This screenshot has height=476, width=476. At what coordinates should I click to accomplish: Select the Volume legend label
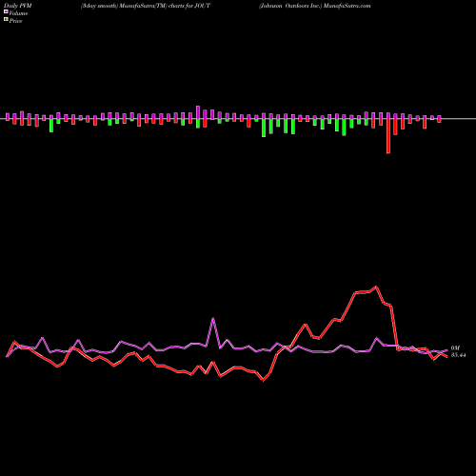tap(18, 13)
